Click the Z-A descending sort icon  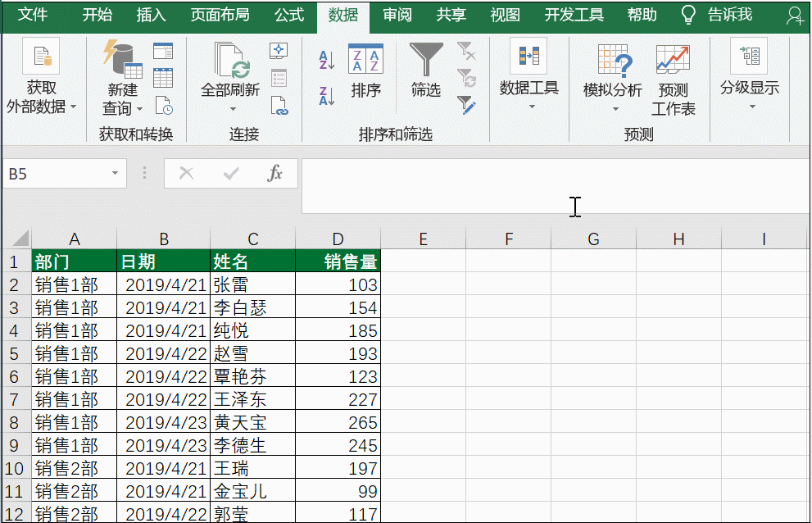point(324,97)
